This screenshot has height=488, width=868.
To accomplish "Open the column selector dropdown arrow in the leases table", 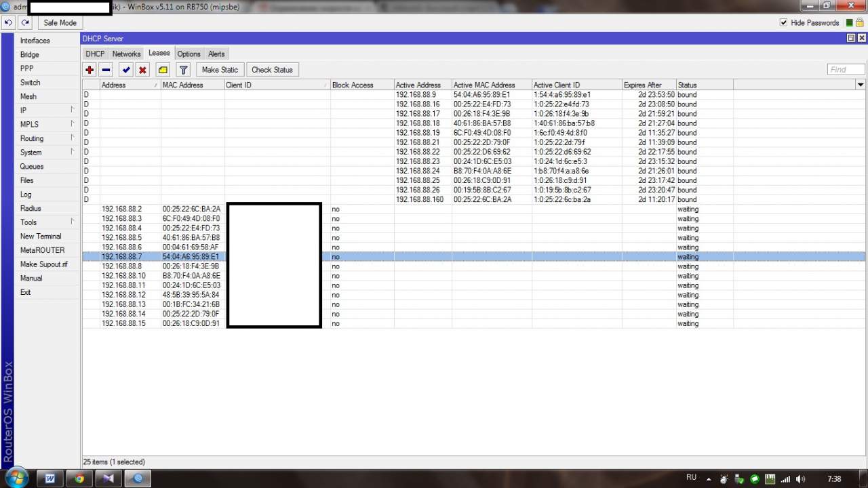I will tap(861, 85).
